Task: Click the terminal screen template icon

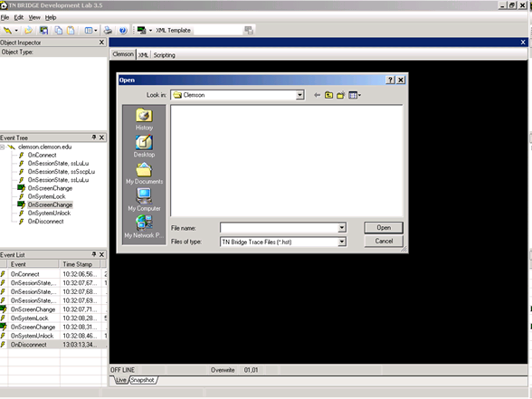Action: click(141, 31)
